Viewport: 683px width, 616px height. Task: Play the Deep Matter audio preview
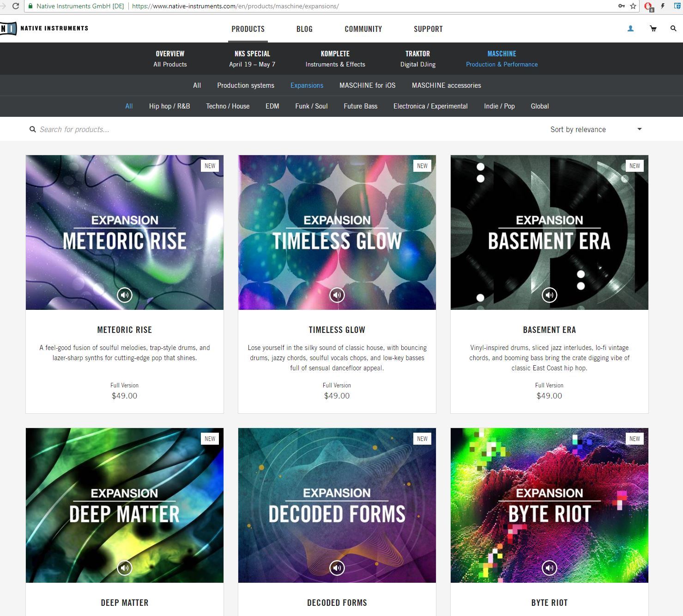point(124,568)
